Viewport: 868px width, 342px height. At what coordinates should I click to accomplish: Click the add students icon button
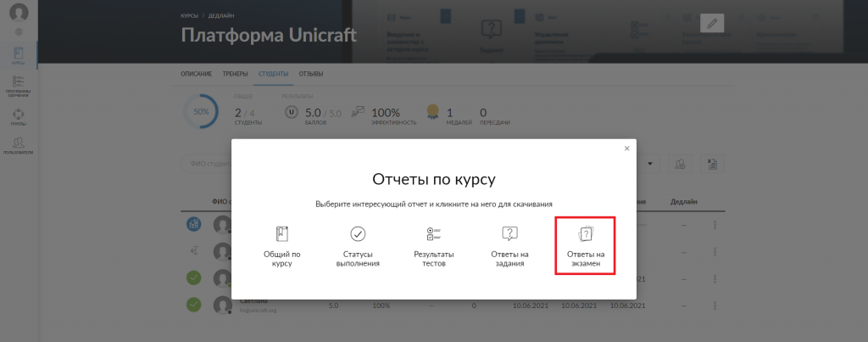pos(680,164)
